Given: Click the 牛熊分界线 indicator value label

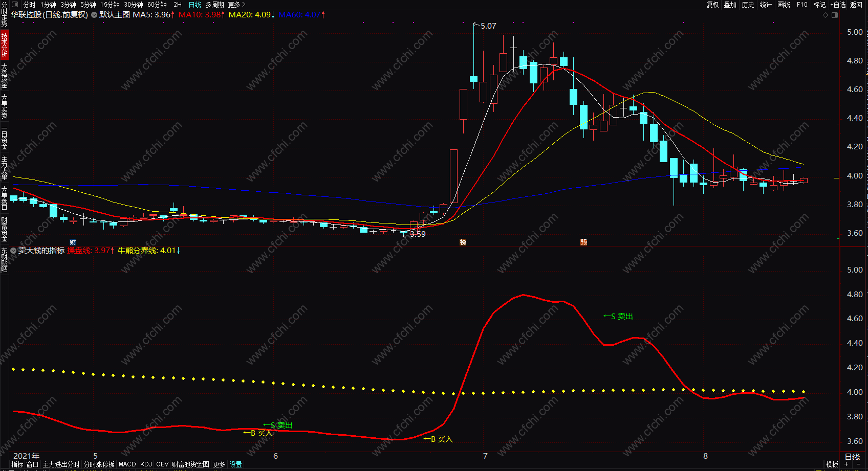Looking at the screenshot, I should tap(149, 251).
